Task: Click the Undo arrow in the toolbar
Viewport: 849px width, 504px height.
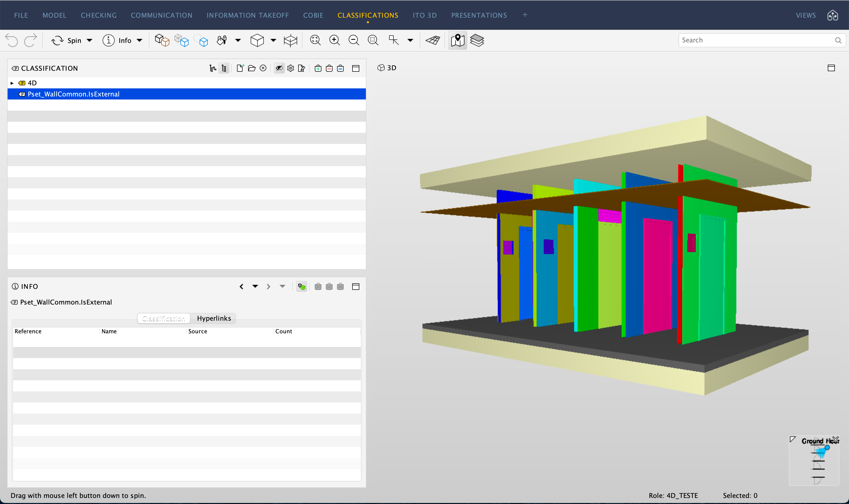Action: (x=12, y=40)
